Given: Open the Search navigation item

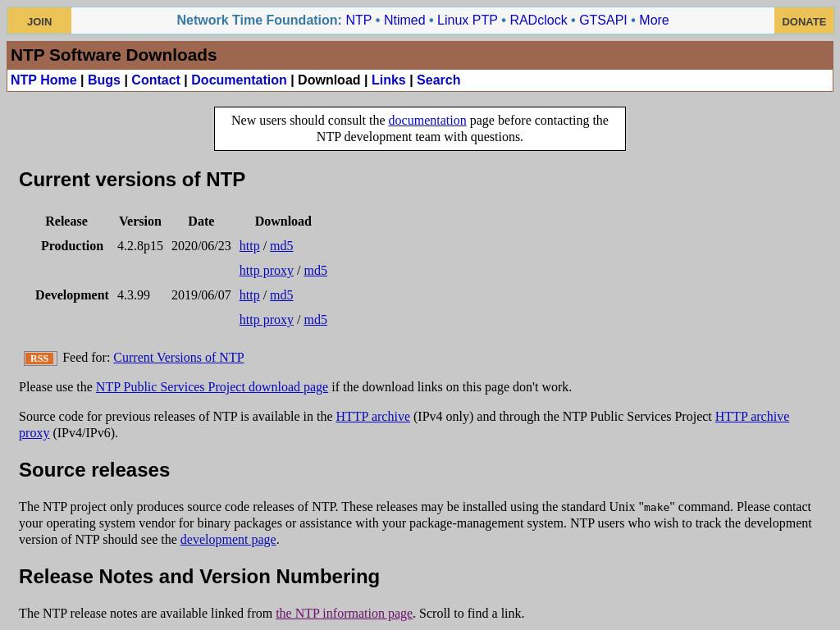Looking at the screenshot, I should coord(438,80).
